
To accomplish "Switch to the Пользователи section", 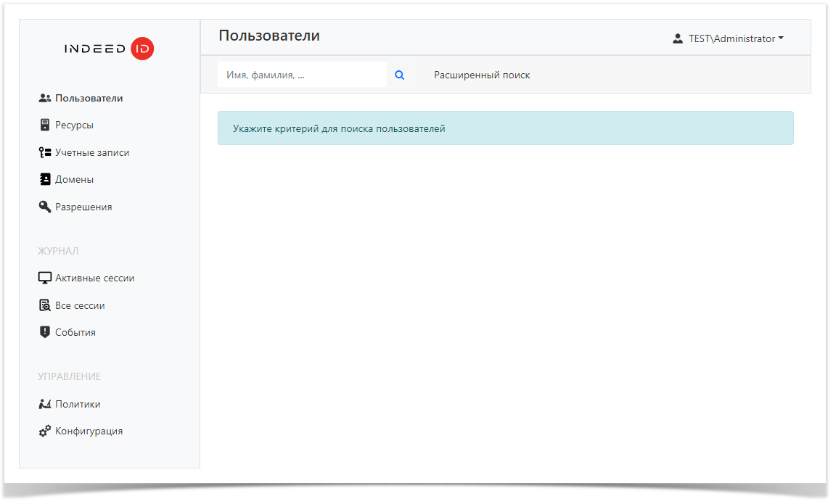I will (89, 97).
